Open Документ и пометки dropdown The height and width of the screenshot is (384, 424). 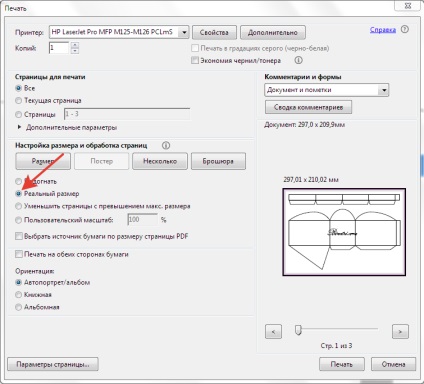384,90
